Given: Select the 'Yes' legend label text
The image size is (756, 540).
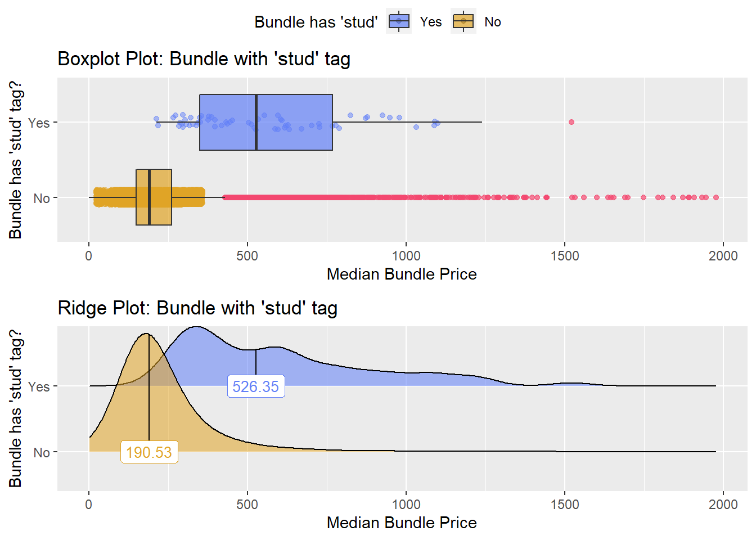Looking at the screenshot, I should [431, 22].
